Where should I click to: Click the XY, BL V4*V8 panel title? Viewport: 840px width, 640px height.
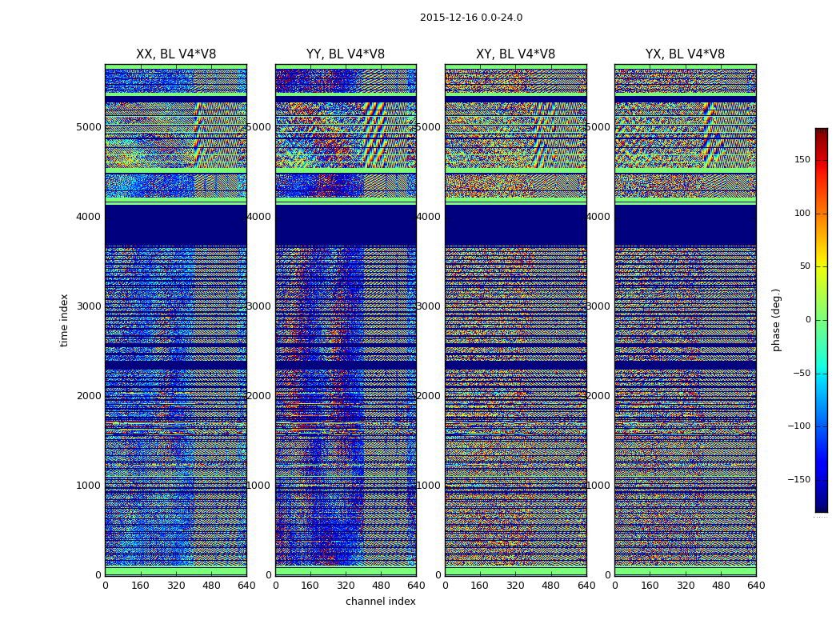(515, 54)
